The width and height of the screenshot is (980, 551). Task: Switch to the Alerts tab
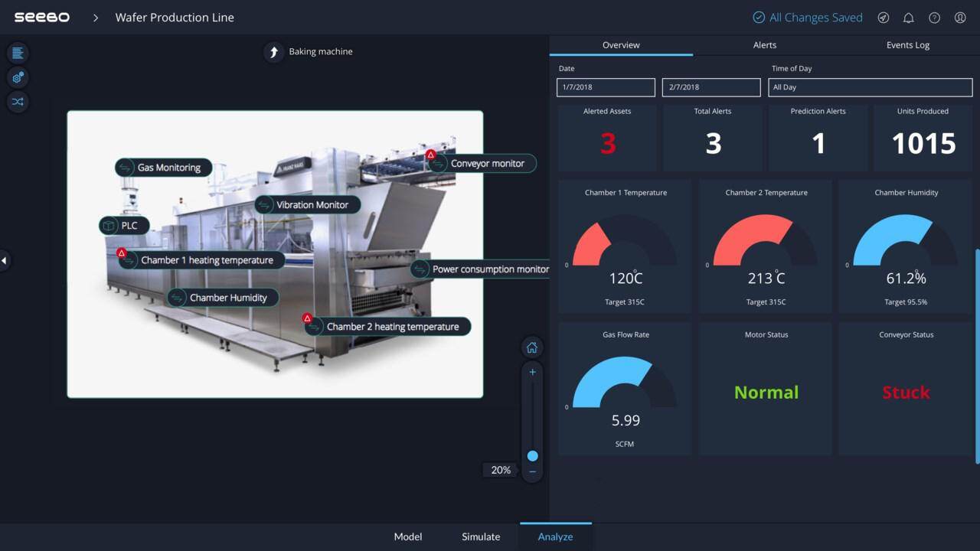[764, 45]
